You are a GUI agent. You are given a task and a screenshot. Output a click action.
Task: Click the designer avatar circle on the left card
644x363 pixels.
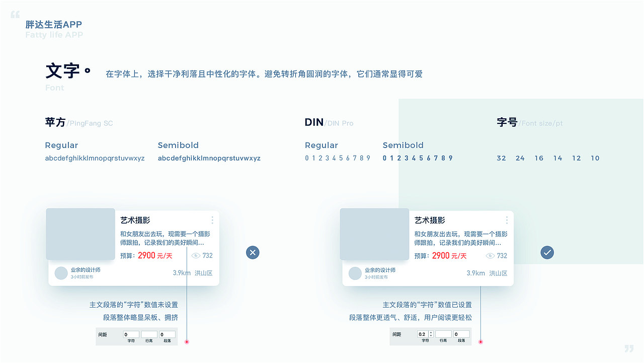click(x=61, y=273)
